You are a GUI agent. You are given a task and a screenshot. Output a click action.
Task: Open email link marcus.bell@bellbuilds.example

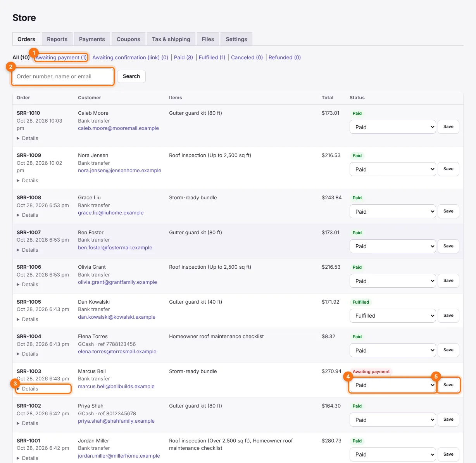[116, 387]
